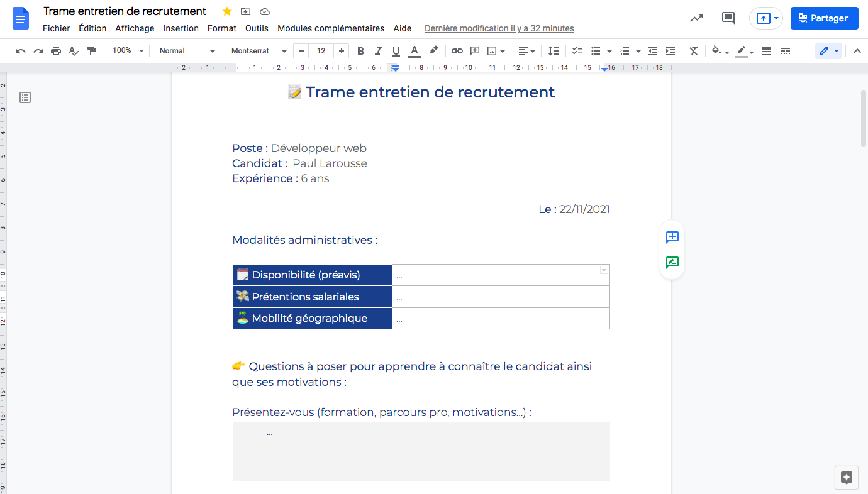Open the Aide menu
868x494 pixels.
click(403, 28)
